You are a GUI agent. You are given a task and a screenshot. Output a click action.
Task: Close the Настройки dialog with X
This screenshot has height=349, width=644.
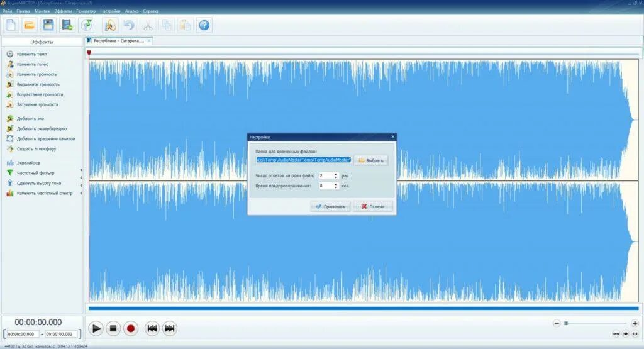coord(392,136)
